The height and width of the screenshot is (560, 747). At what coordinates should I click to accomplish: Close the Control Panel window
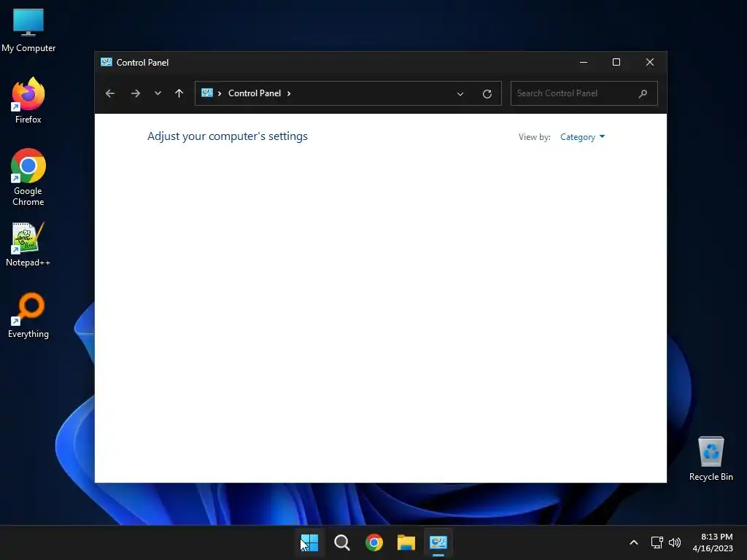tap(650, 63)
